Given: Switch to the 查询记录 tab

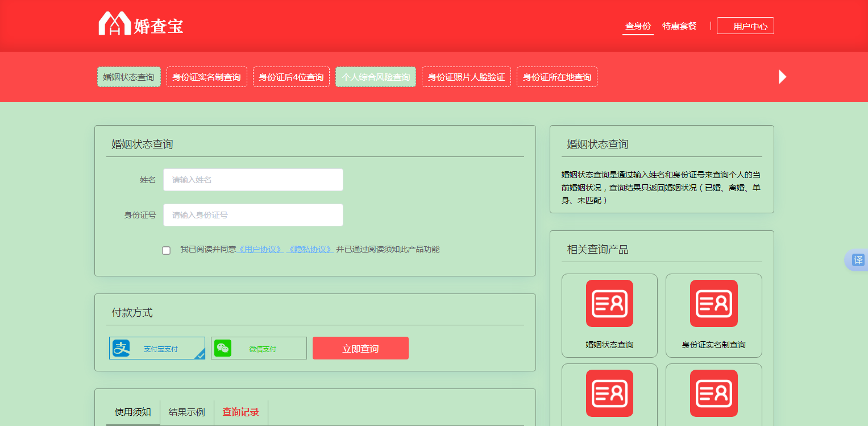Looking at the screenshot, I should [240, 412].
